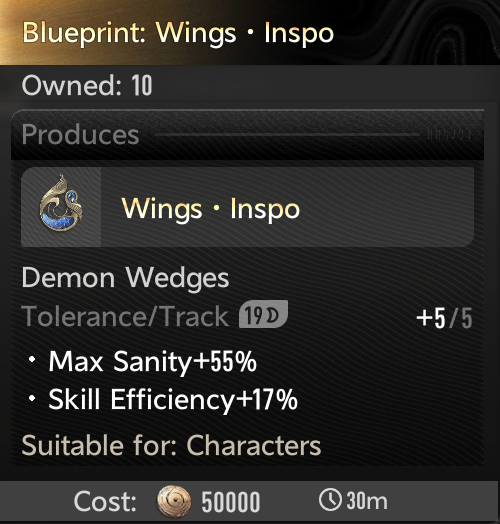Click the +5/5 tolerance value
This screenshot has height=524, width=500.
point(444,318)
